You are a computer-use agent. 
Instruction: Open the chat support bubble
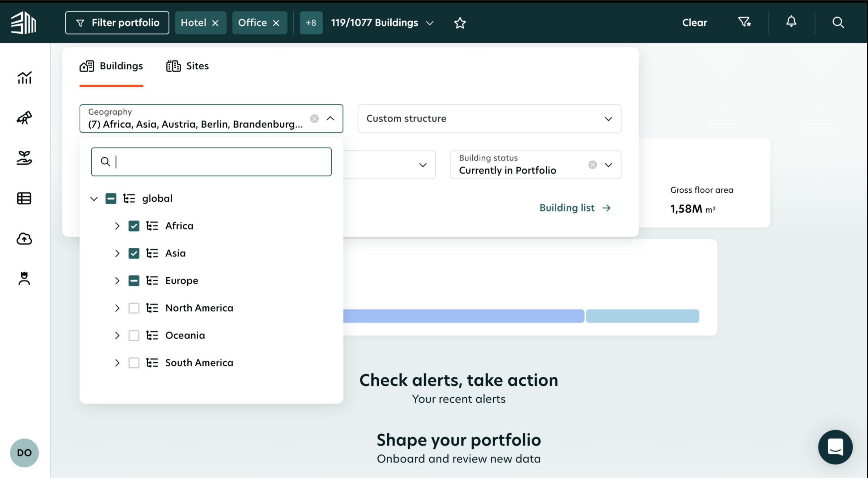pyautogui.click(x=835, y=447)
